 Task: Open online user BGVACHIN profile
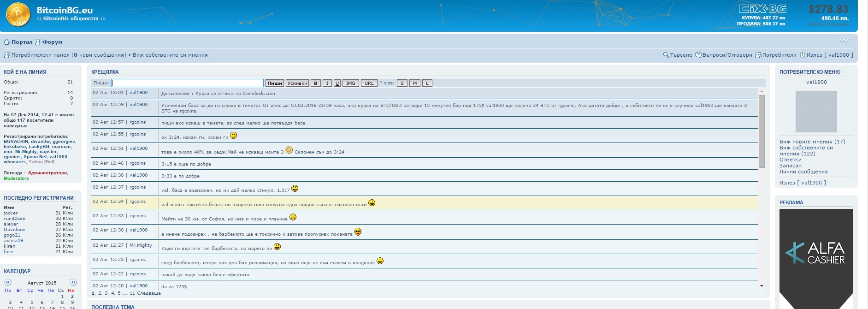(16, 142)
